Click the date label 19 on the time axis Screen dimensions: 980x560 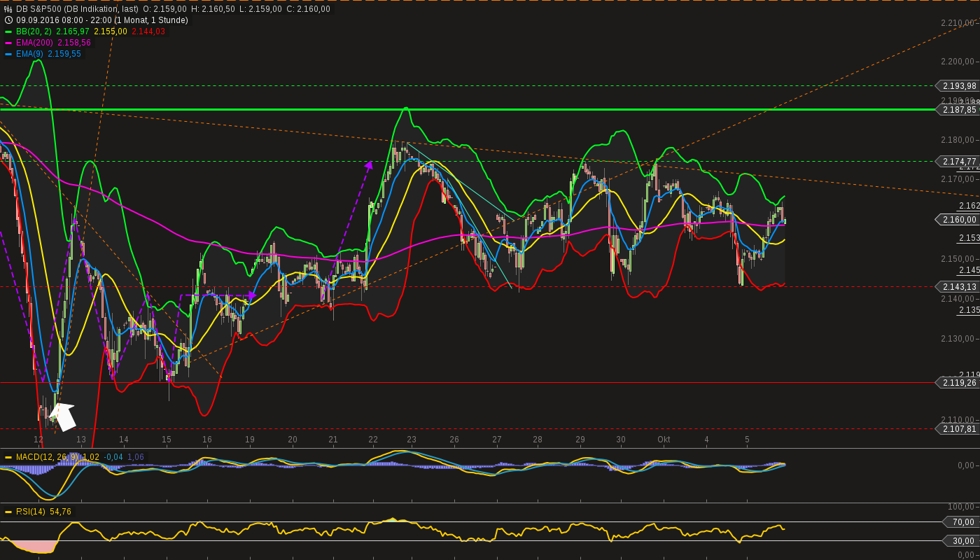(x=250, y=440)
